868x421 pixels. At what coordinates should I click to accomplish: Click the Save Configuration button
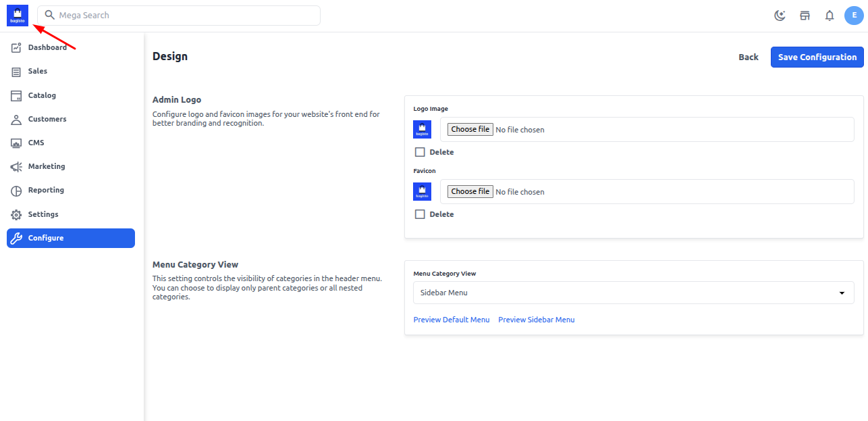coord(817,57)
